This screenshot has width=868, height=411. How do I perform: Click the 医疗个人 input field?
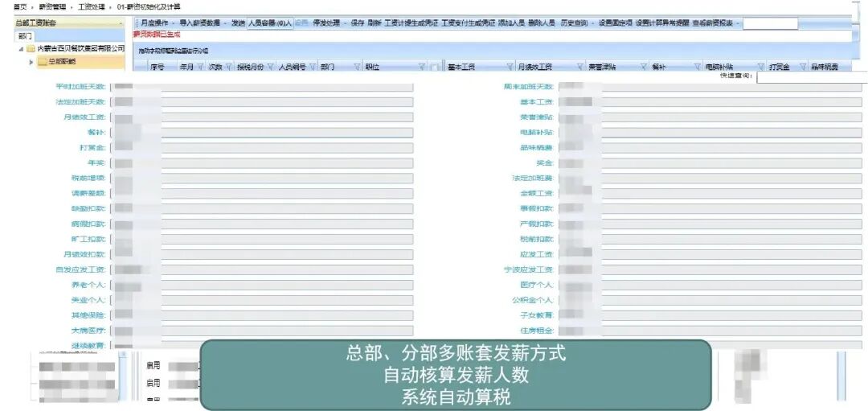pos(710,285)
